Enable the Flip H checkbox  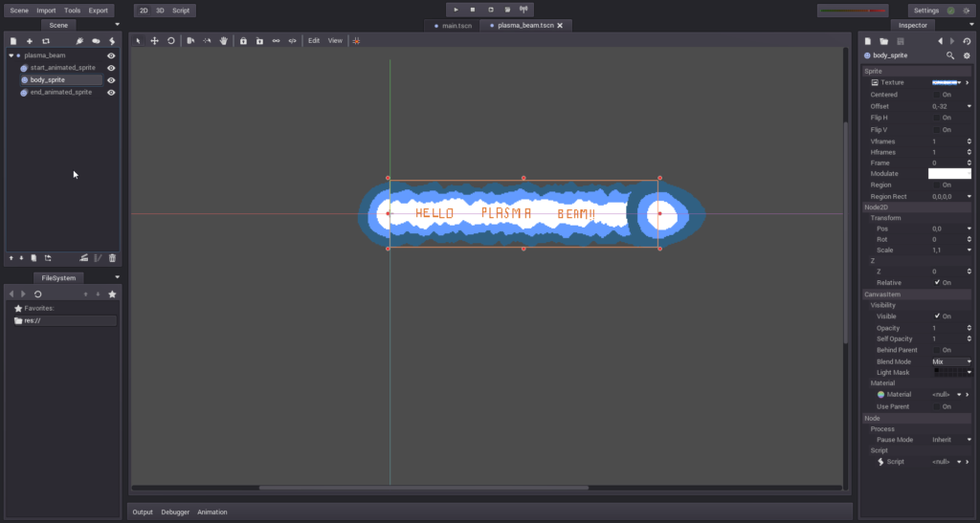tap(937, 118)
